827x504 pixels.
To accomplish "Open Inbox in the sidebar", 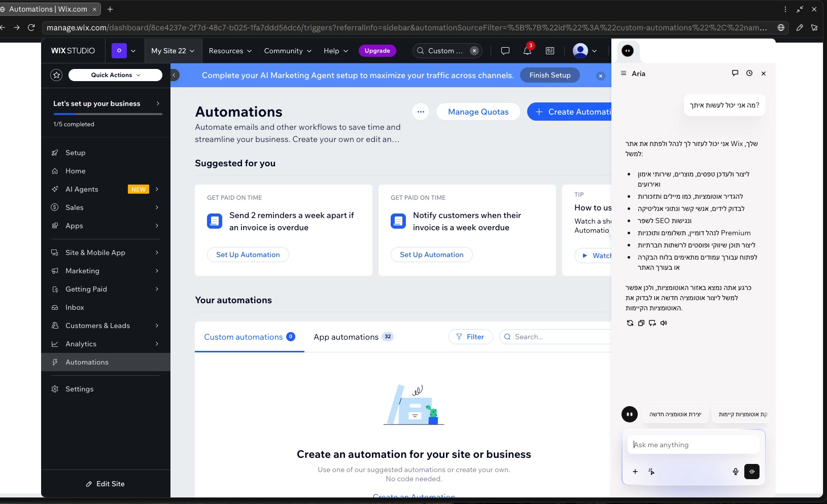I will (106, 307).
